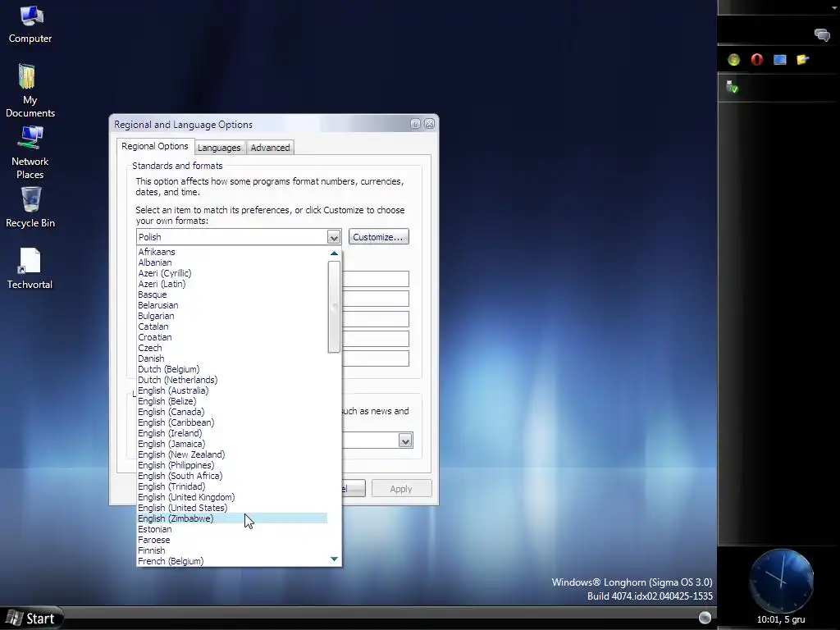
Task: Click the analog clock in the sidebar
Action: (781, 580)
